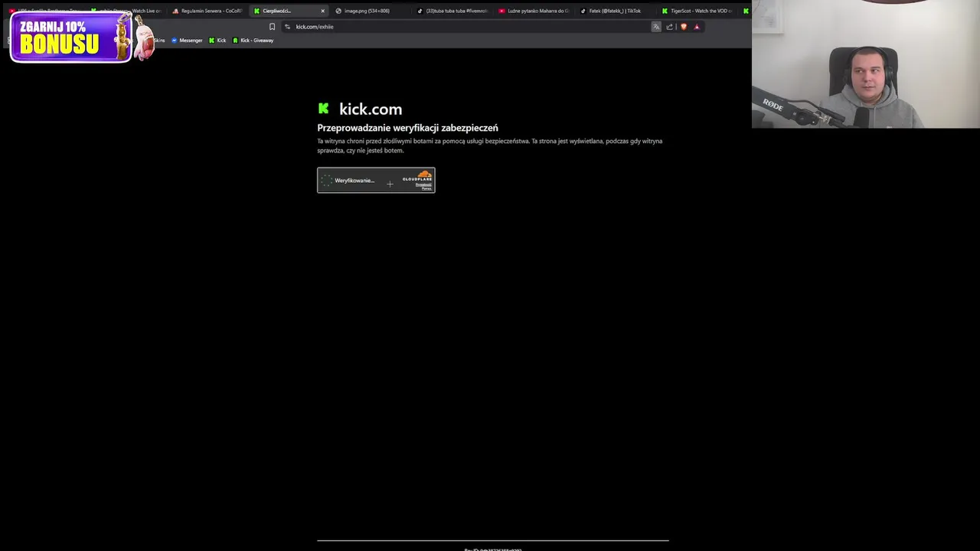Click the green Kick logo on page
Screen dimensions: 980x551
click(323, 109)
